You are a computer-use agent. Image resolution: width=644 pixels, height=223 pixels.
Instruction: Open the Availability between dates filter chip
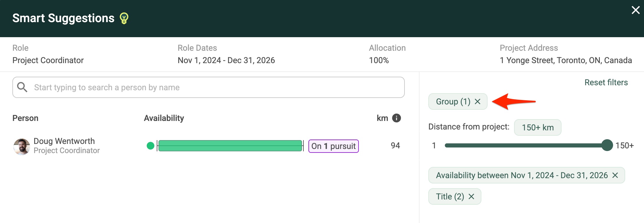tap(522, 175)
